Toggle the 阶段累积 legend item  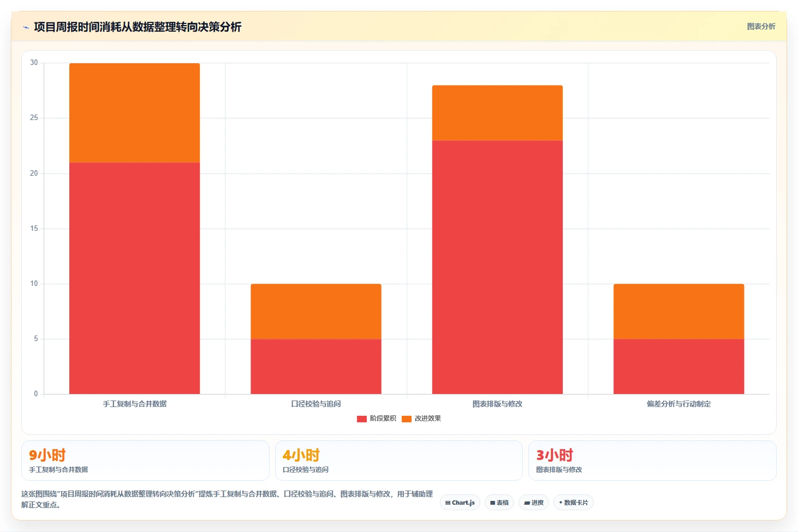click(377, 419)
